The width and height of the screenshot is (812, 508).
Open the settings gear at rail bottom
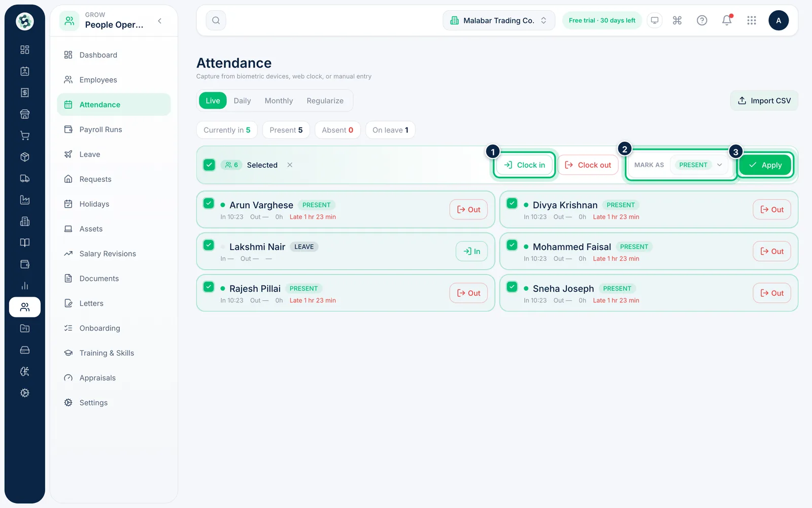(x=25, y=393)
